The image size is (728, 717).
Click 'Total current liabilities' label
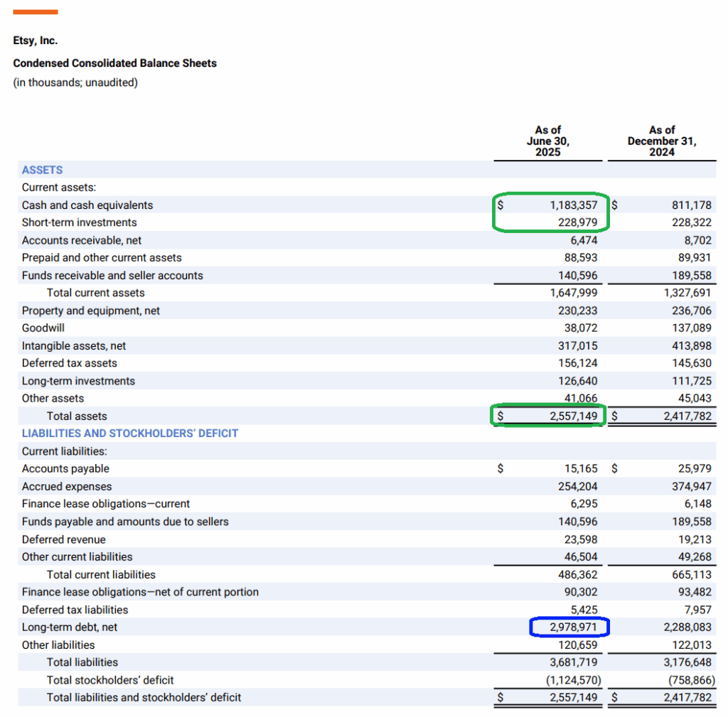click(x=101, y=575)
